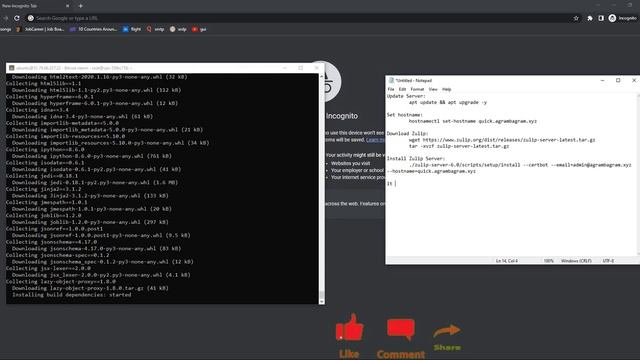Click 'UTF-8' in Notepad status bar

[x=608, y=260]
